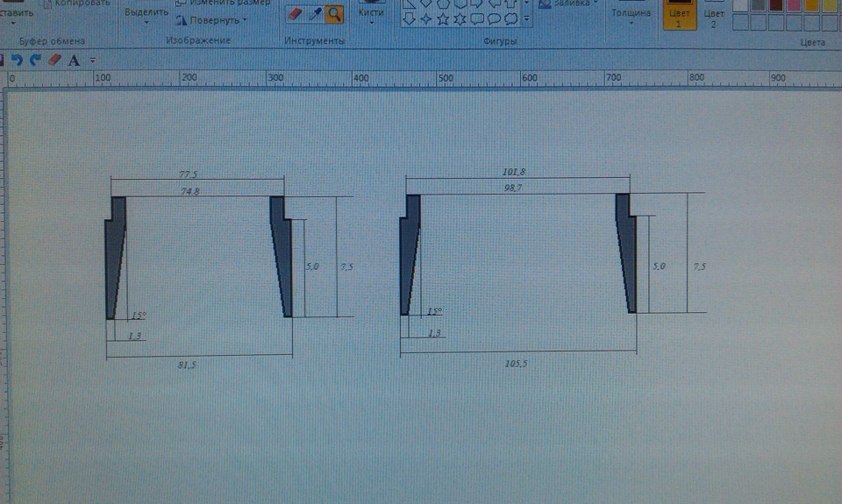Pick the pink color swatch
This screenshot has height=504, width=842.
point(794,5)
